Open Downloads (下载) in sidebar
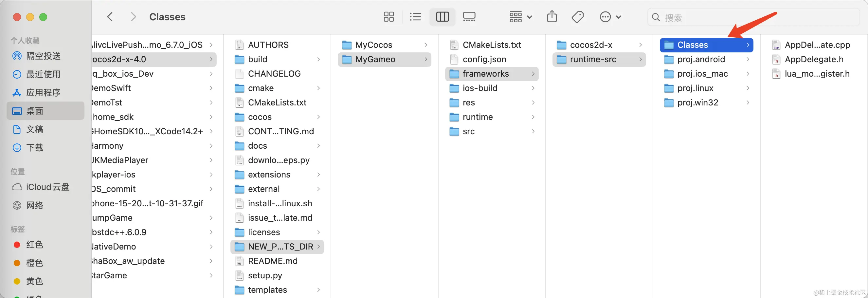 (45, 148)
